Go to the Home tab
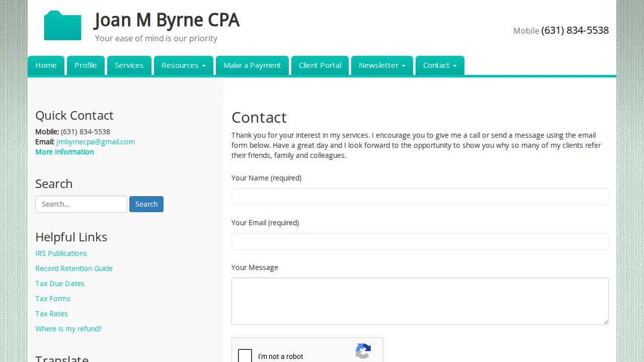The height and width of the screenshot is (362, 644). pyautogui.click(x=46, y=65)
